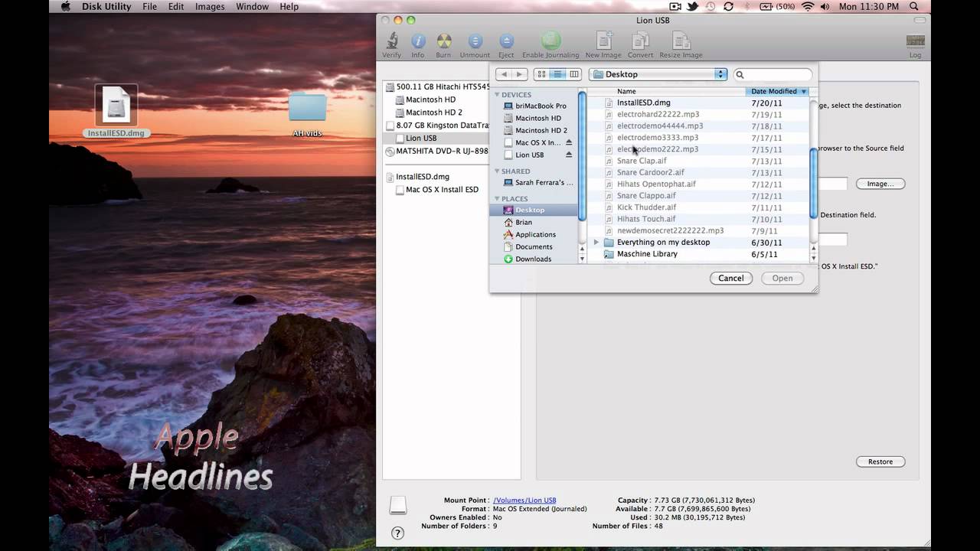Open the Apple menu
This screenshot has width=980, height=551.
click(65, 7)
